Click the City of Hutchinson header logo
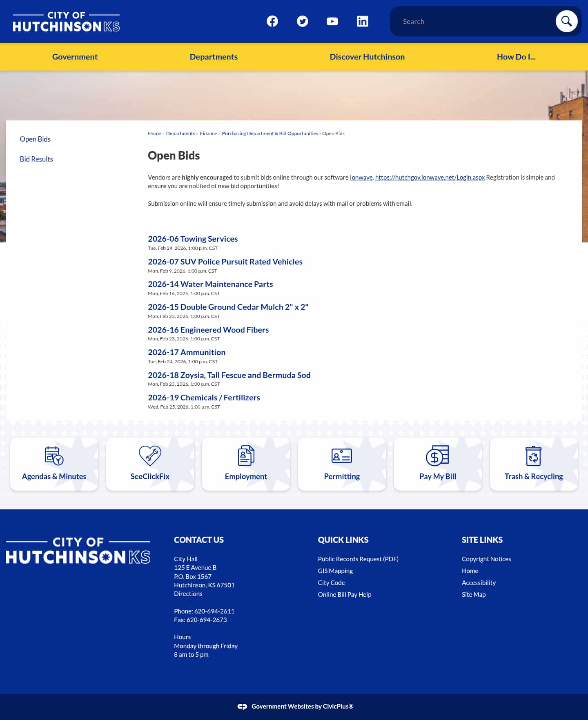Image resolution: width=588 pixels, height=720 pixels. (66, 22)
